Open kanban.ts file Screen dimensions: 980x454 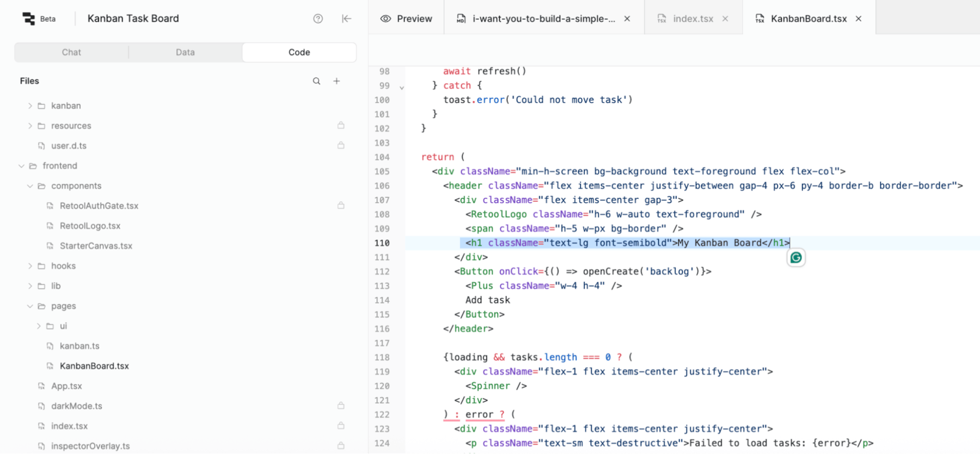[x=79, y=346]
